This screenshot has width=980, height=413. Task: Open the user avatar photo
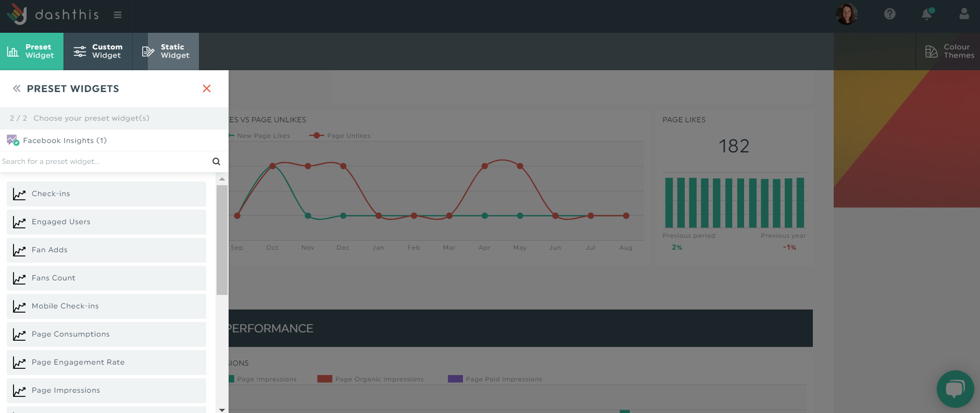(847, 14)
